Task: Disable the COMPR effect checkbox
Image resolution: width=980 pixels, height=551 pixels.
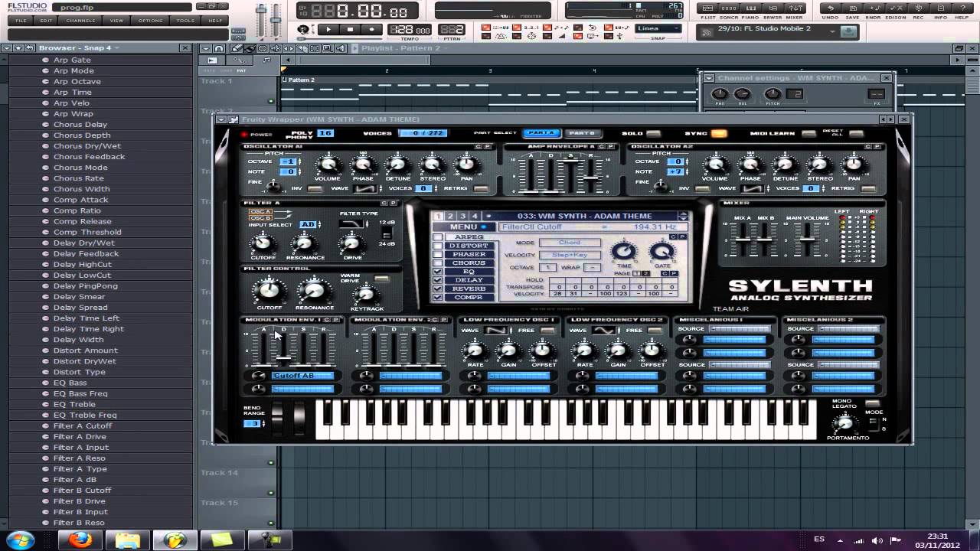Action: [x=438, y=298]
